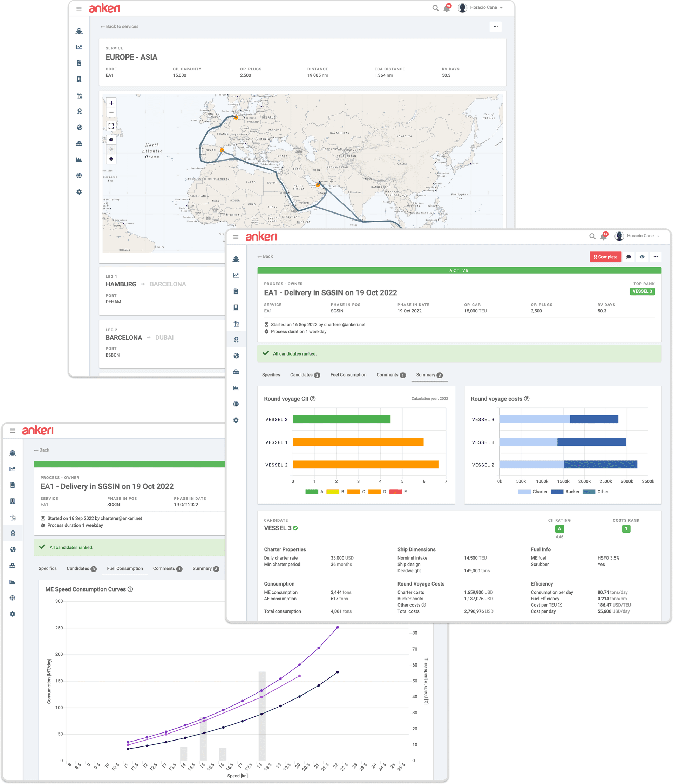
Task: Toggle the eye watch icon in the Summary window
Action: point(642,257)
